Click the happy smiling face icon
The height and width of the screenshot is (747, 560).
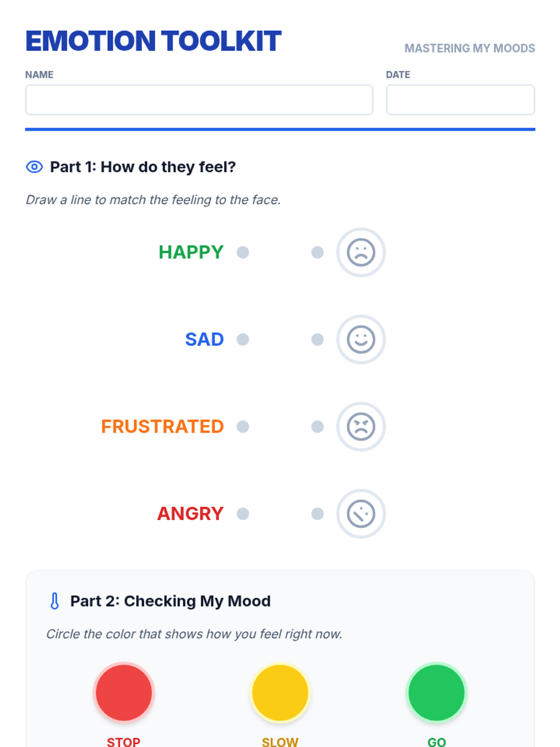click(361, 339)
